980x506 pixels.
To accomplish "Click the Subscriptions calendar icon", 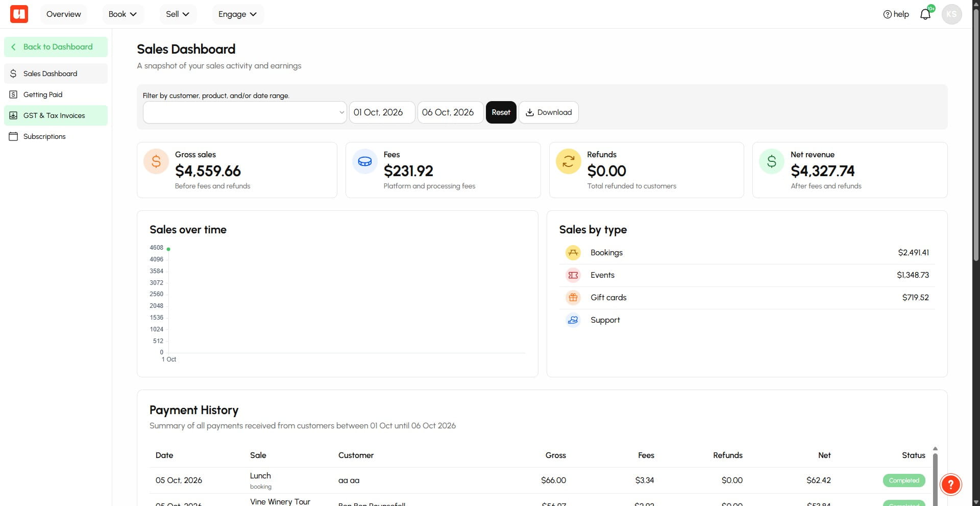I will pyautogui.click(x=13, y=136).
